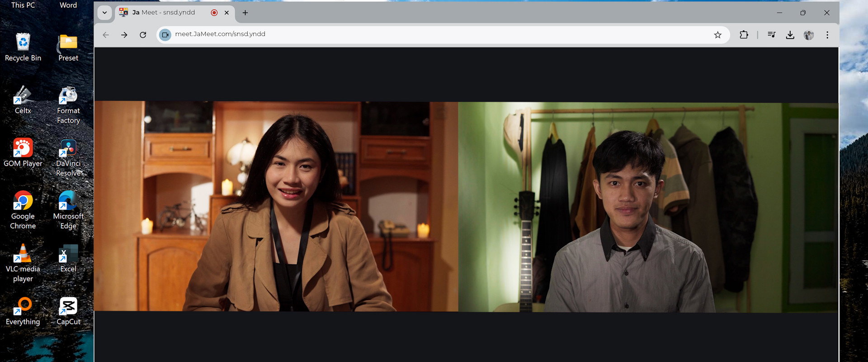868x362 pixels.
Task: Click the CapCut desktop shortcut
Action: coord(68,311)
